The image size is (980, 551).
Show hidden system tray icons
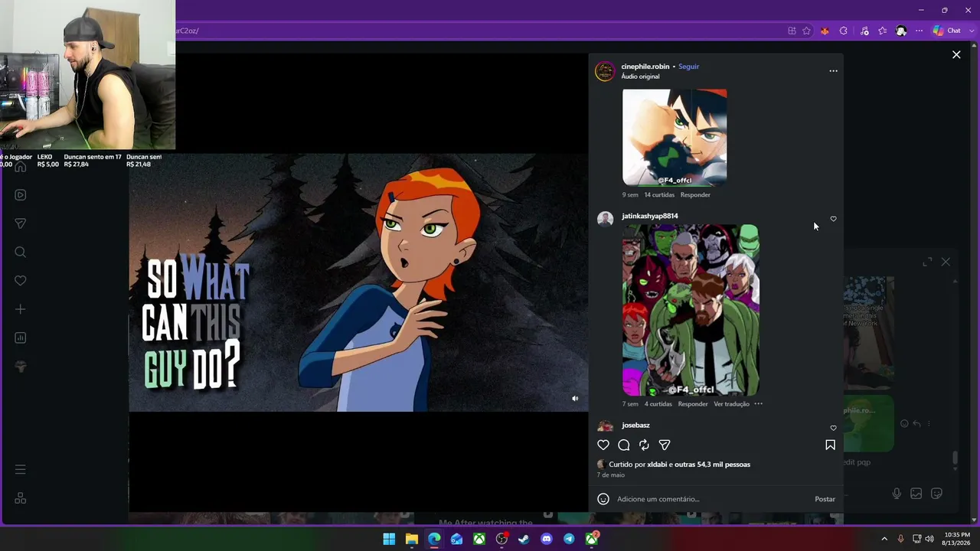(x=884, y=539)
